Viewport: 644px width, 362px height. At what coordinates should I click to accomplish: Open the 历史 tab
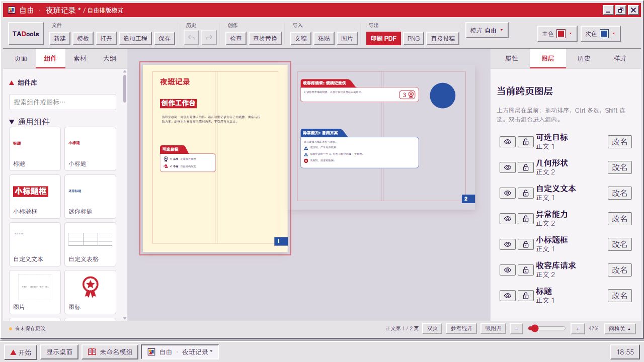584,58
